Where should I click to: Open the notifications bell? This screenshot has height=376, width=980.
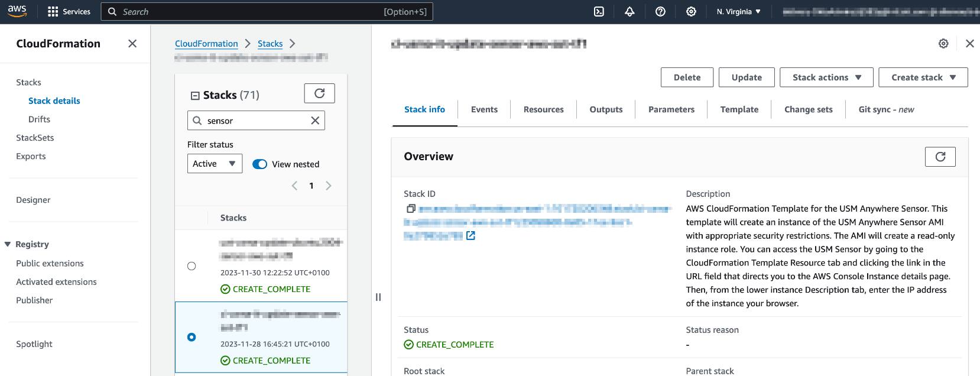(x=629, y=12)
